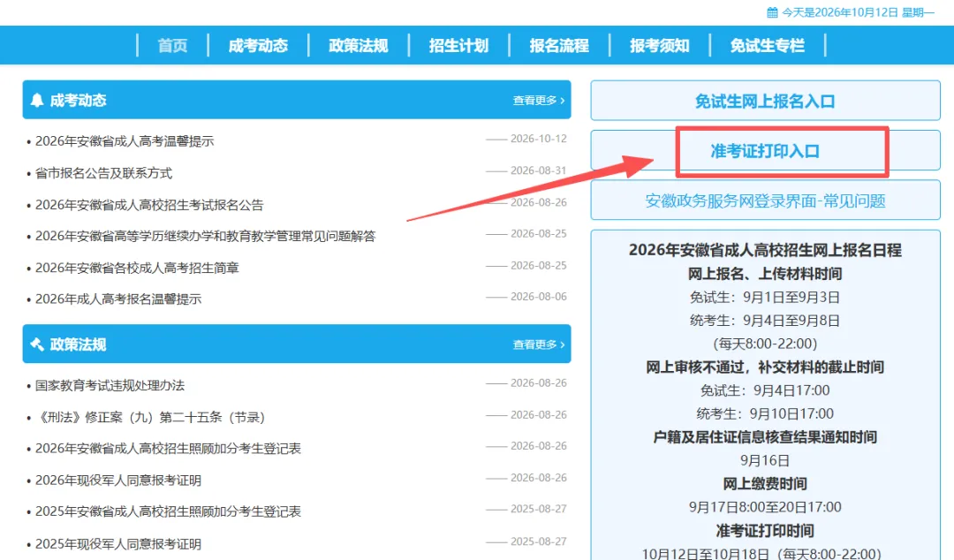The width and height of the screenshot is (954, 560).
Task: Click the 成考动态 section header title
Action: 78,101
